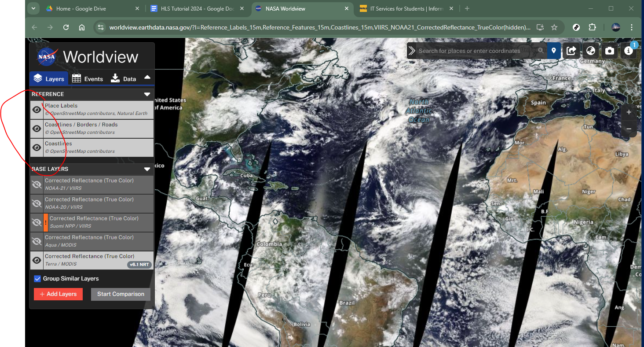Viewport: 644px width, 347px height.
Task: Collapse the sidebar with the up arrow
Action: pyautogui.click(x=147, y=77)
